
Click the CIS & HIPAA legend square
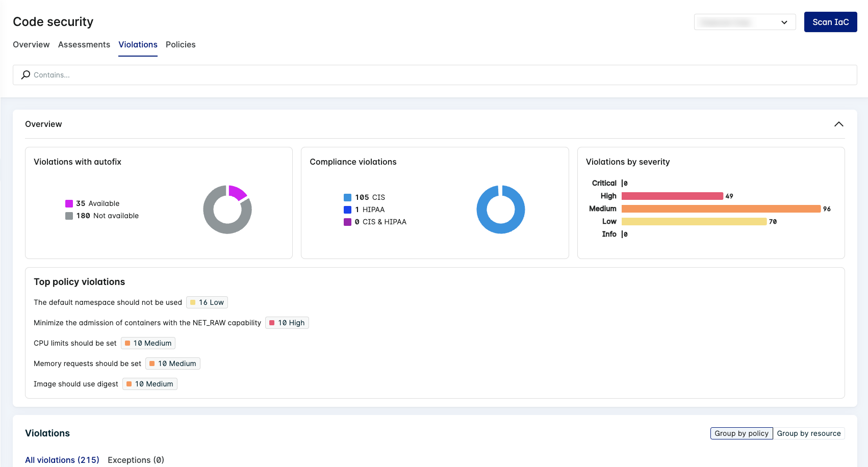point(347,222)
